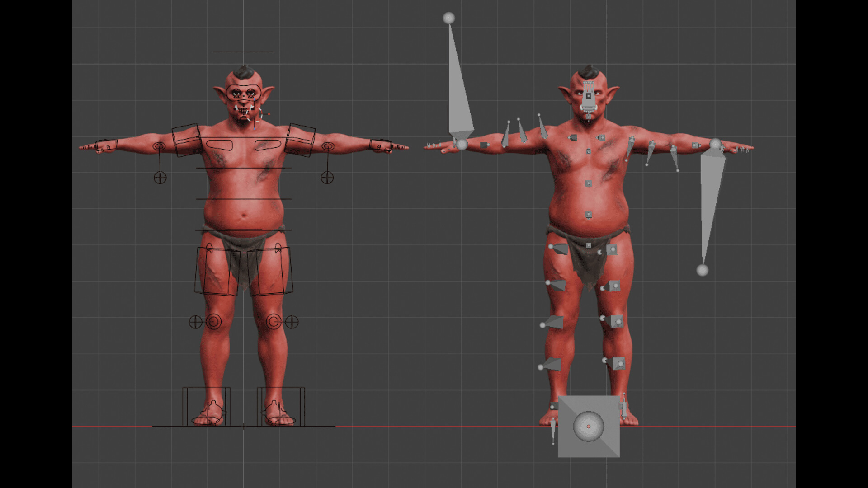Select the large square root bone at the feet
The image size is (868, 488).
[589, 427]
